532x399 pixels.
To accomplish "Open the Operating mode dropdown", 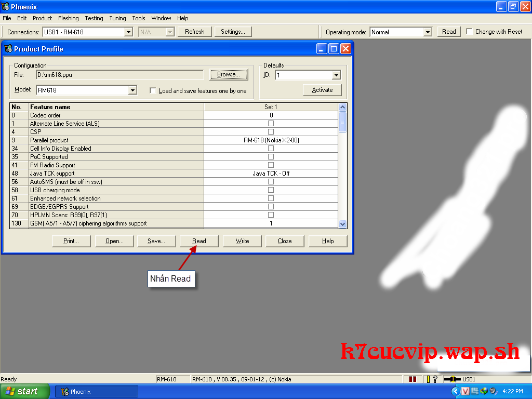I will click(x=427, y=32).
